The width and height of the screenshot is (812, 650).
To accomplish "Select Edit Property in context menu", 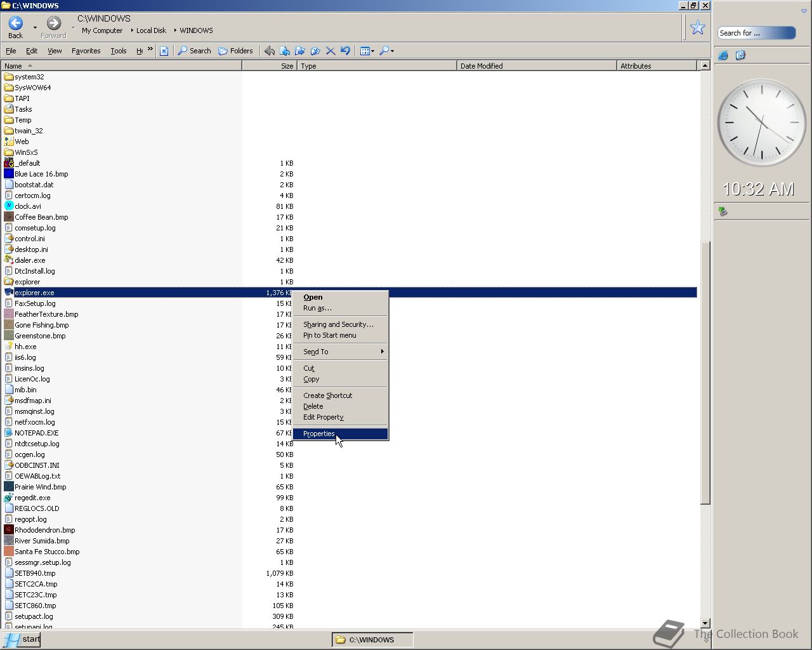I will pos(341,417).
